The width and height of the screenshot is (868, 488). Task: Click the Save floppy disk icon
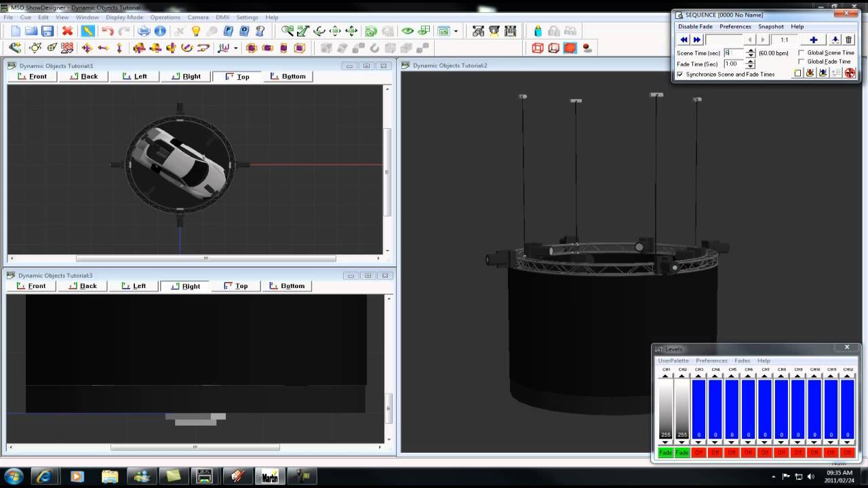(x=47, y=31)
